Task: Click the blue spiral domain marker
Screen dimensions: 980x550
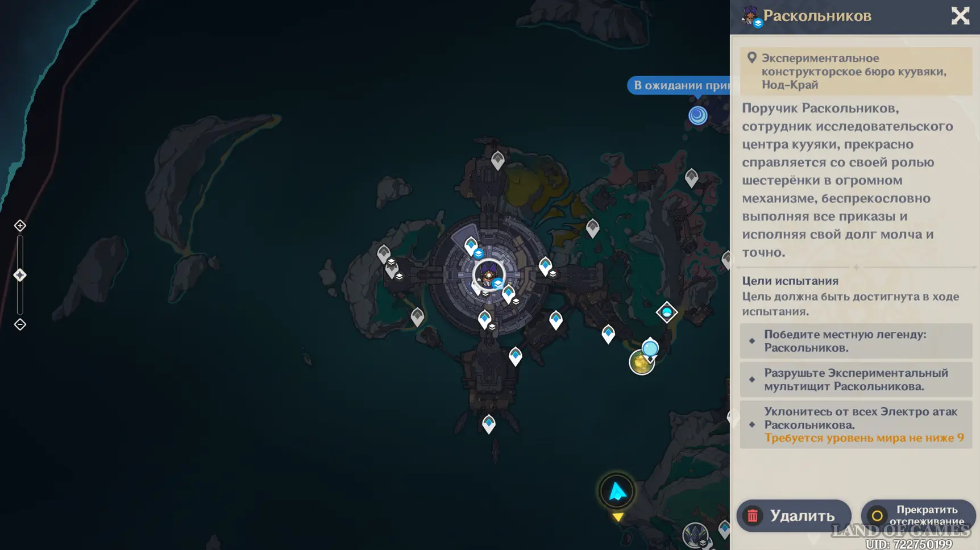Action: 697,115
